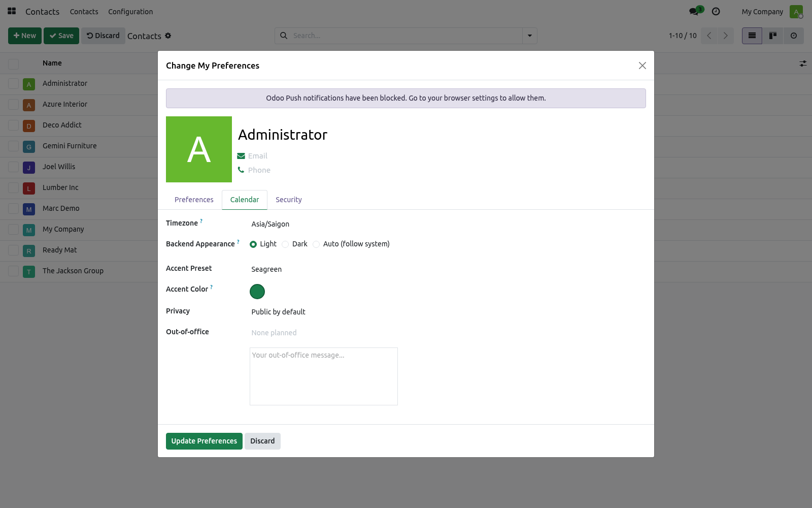Open Out-of-office None planned date field
Viewport: 812px width, 508px height.
(x=324, y=333)
